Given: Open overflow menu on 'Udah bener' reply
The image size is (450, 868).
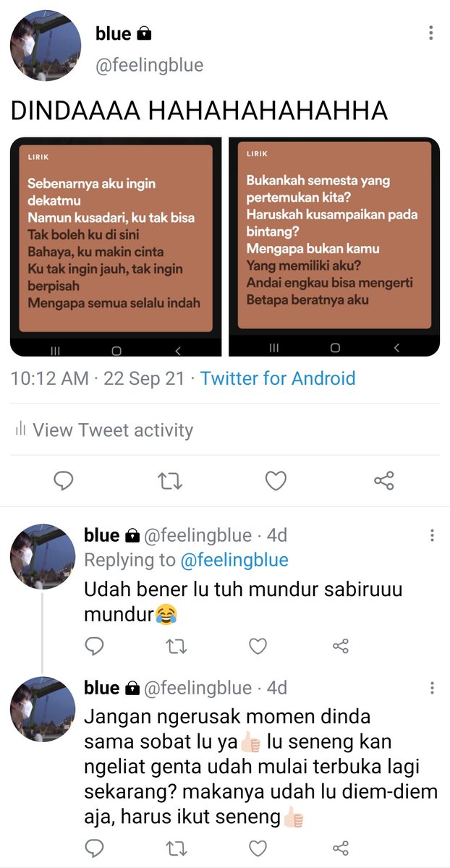Looking at the screenshot, I should [432, 535].
